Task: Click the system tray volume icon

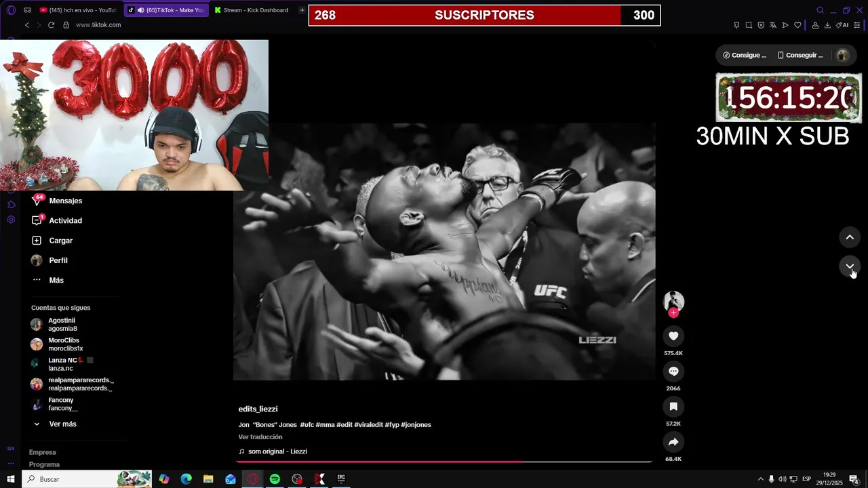Action: [x=782, y=479]
